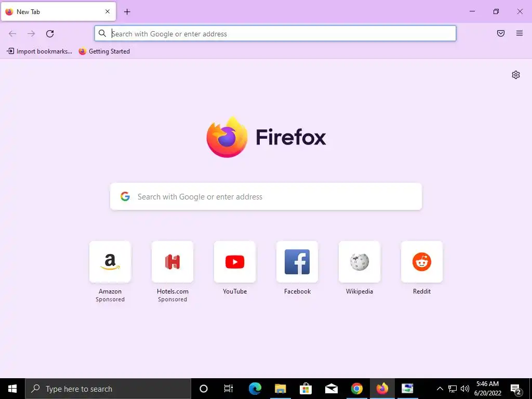Screen dimensions: 532x399
Task: Click the Sponsored label under Amazon
Action: click(110, 299)
